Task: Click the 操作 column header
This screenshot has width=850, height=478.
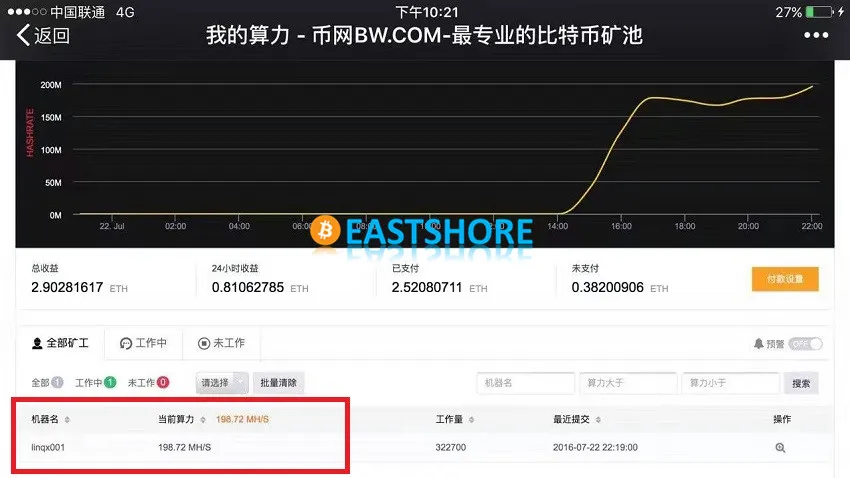Action: point(782,419)
